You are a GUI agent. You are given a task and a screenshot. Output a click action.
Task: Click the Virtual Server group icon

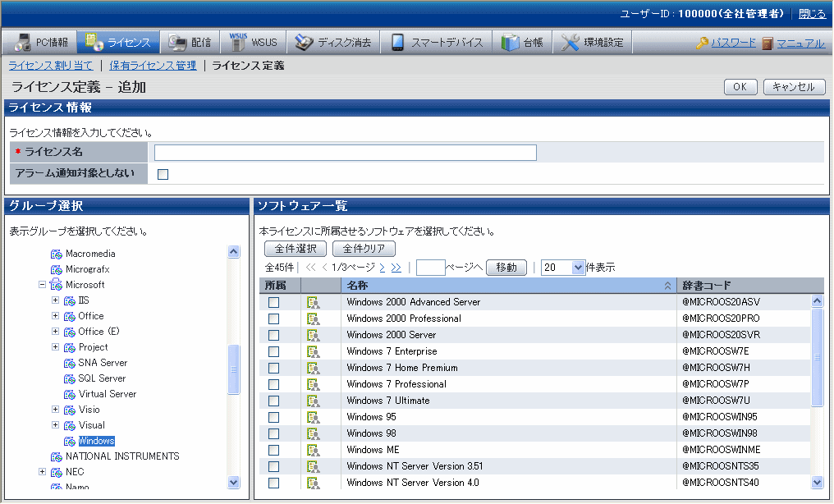(x=69, y=395)
